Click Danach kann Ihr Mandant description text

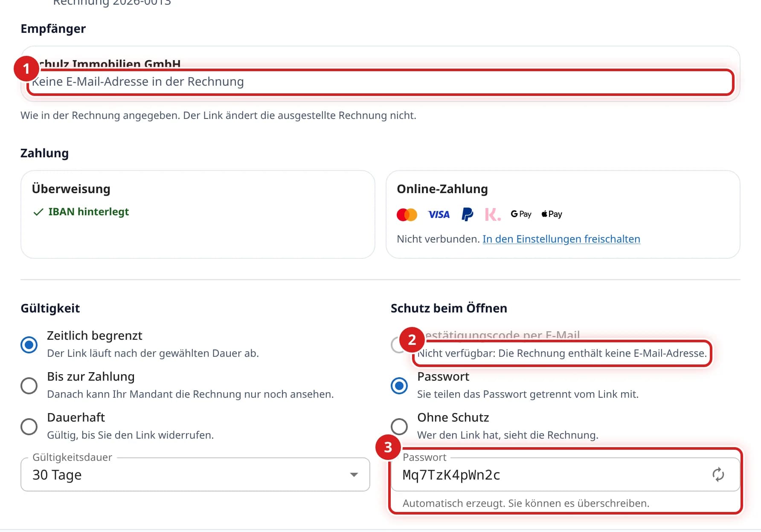pyautogui.click(x=190, y=394)
